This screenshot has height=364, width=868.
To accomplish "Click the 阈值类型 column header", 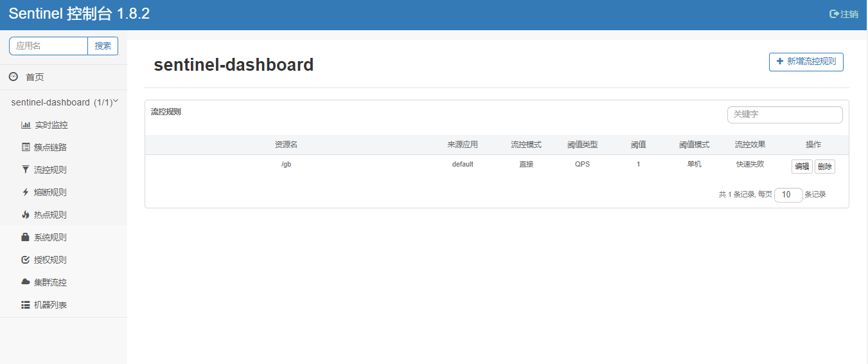I will (582, 145).
